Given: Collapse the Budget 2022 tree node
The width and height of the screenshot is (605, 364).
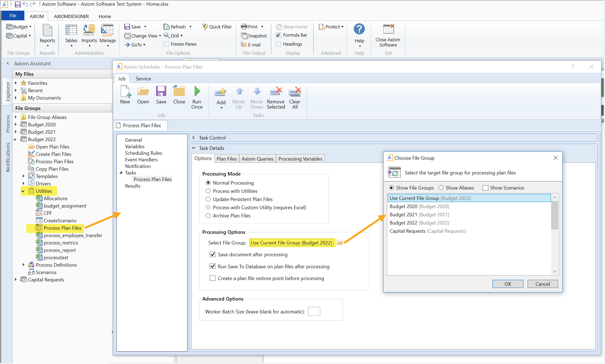Looking at the screenshot, I should 15,139.
